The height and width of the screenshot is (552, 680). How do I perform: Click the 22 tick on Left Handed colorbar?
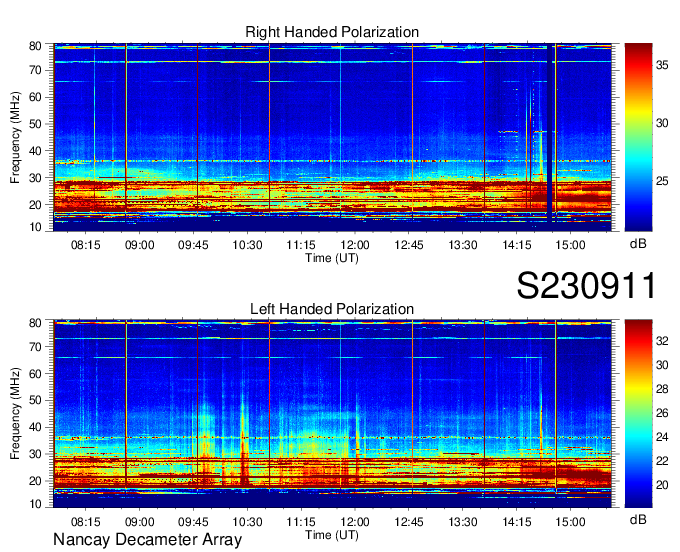pyautogui.click(x=662, y=461)
